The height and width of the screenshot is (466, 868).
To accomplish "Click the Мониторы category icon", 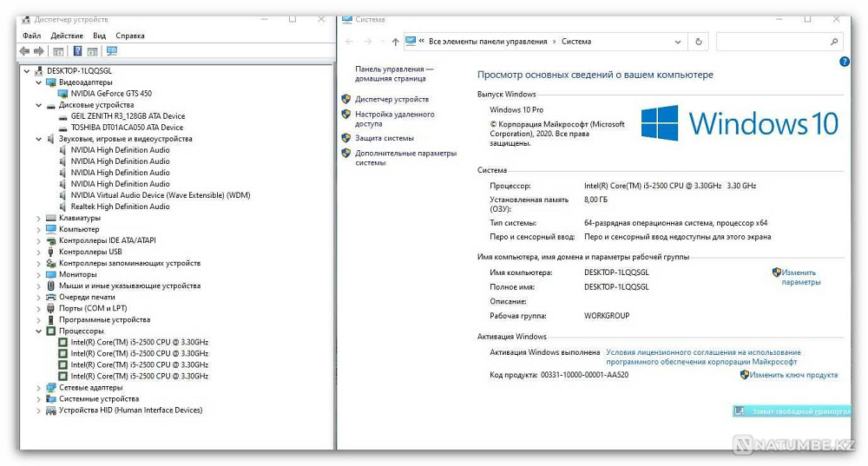I will click(x=51, y=274).
